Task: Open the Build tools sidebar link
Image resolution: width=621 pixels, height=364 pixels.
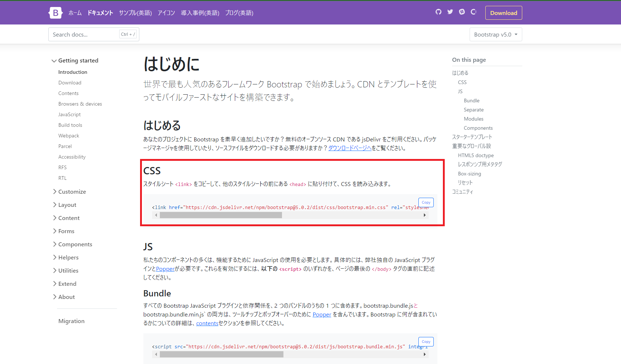Action: (70, 125)
